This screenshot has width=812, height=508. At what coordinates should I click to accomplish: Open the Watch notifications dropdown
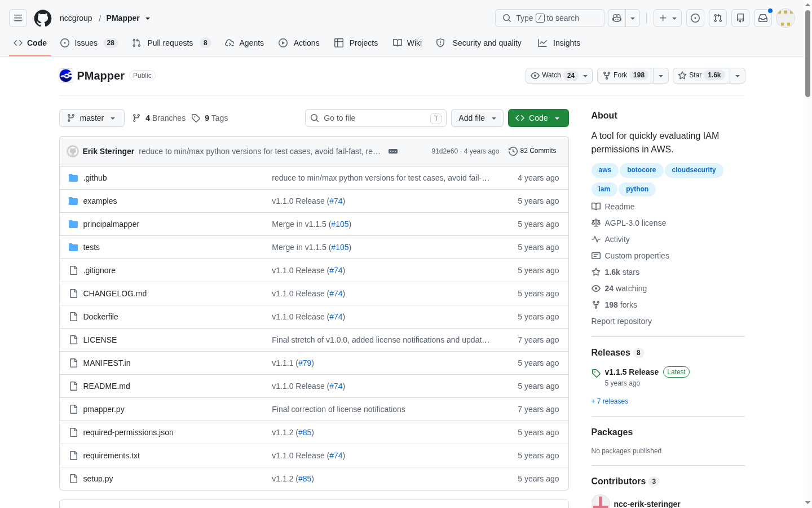pyautogui.click(x=559, y=76)
